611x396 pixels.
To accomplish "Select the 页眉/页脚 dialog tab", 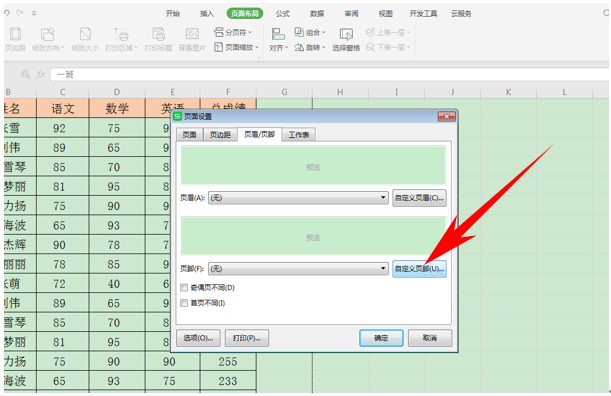I will pyautogui.click(x=260, y=134).
